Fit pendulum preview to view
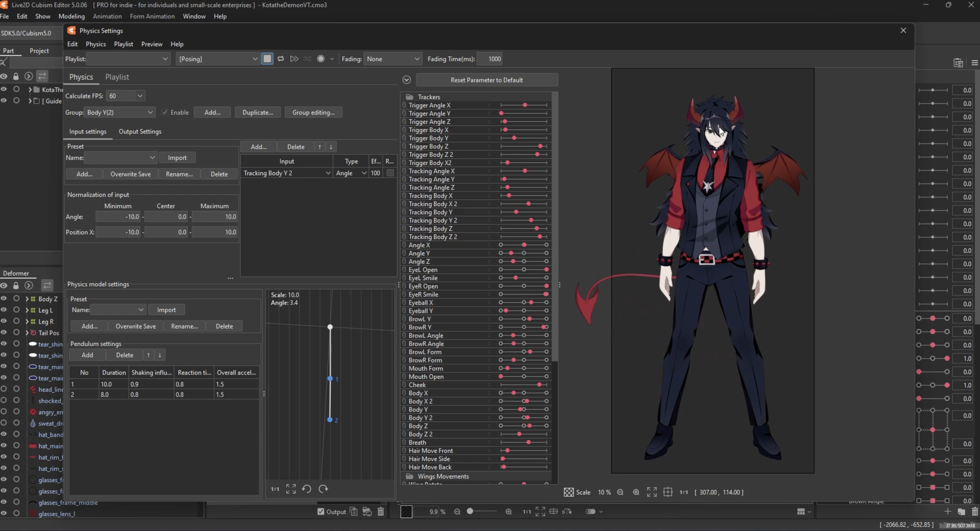Screen dimensions: 980x531 pos(291,489)
